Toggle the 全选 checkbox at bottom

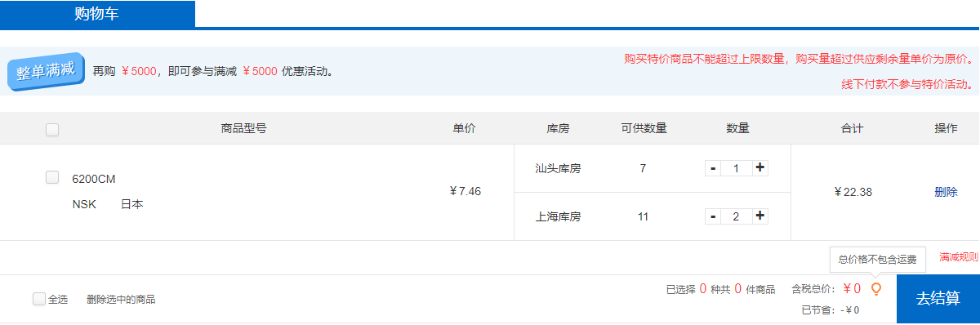(39, 299)
